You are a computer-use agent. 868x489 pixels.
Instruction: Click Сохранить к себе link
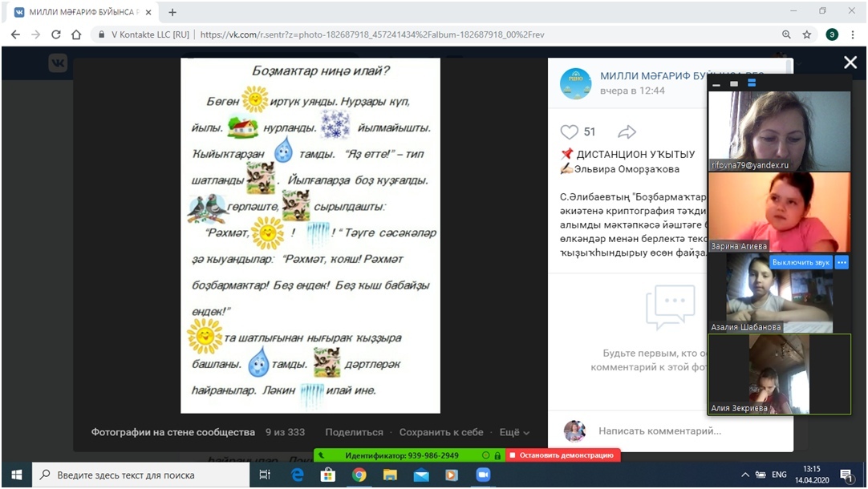[x=441, y=432]
